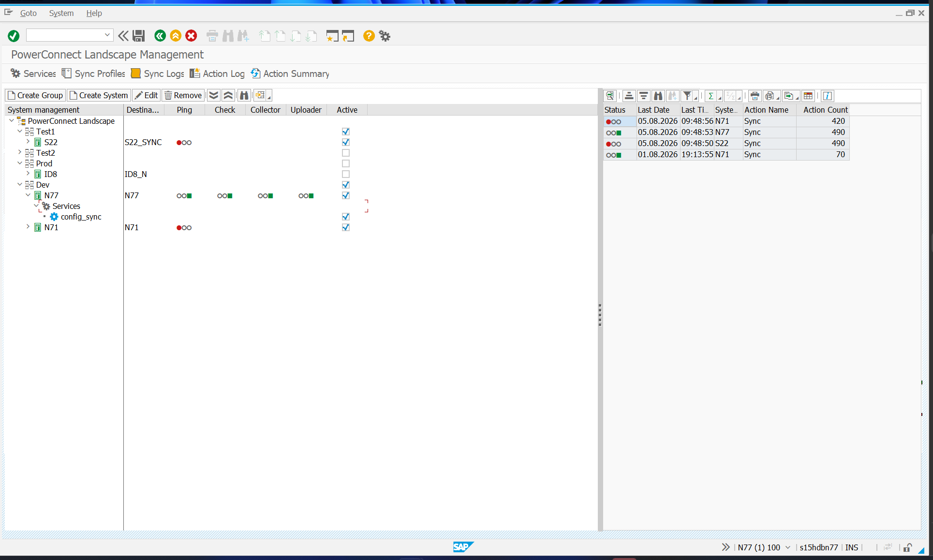Check the Active checkbox for Test2

[346, 153]
